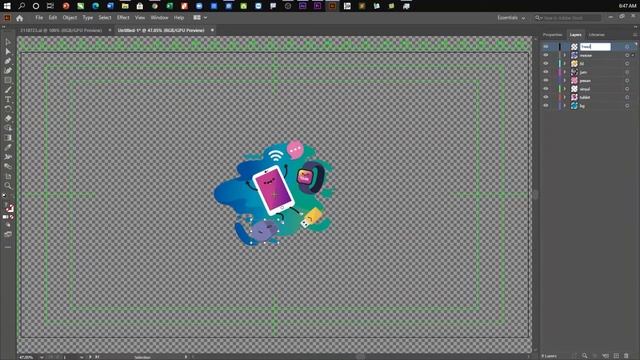
Task: Go to the Illustrator Home screen
Action: pos(20,18)
